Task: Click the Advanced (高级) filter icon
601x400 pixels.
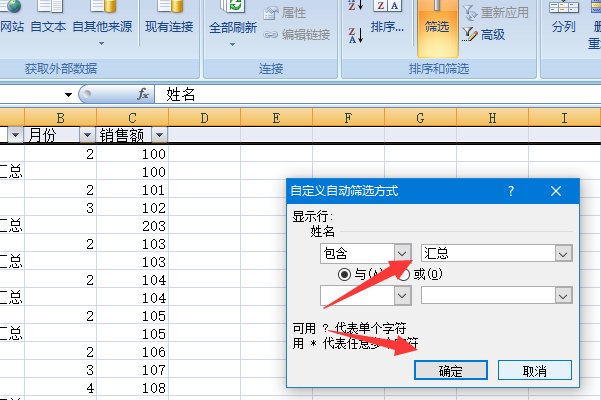Action: pos(469,34)
